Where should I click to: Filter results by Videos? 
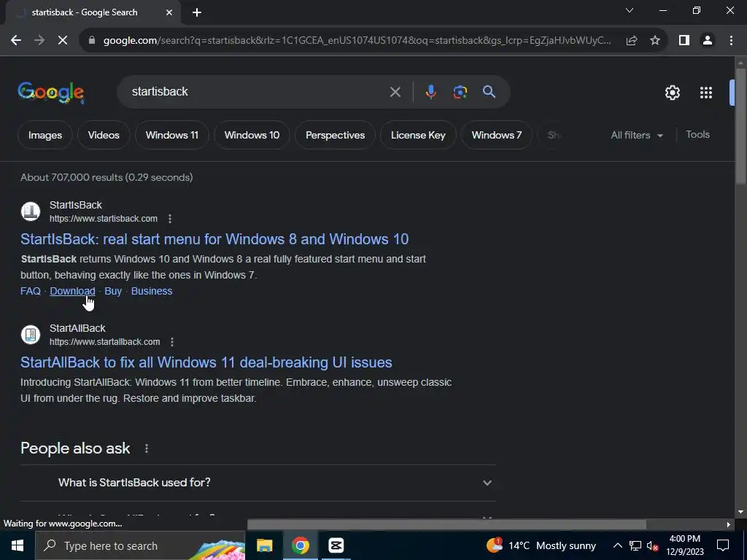click(104, 135)
